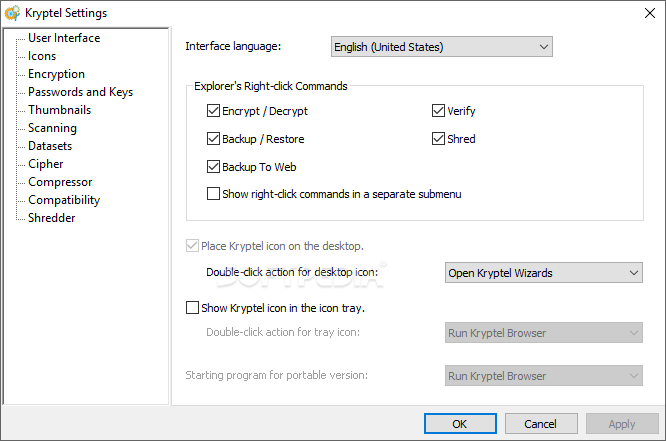Select Compressor settings

point(60,182)
